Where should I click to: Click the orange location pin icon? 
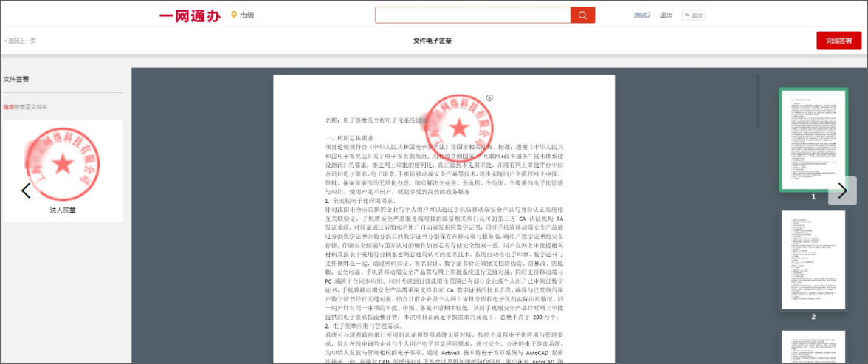tap(234, 15)
